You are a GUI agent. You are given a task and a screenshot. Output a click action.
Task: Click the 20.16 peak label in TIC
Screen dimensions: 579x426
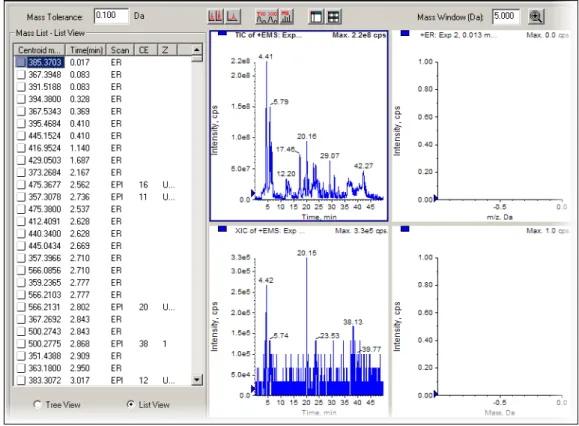[x=306, y=137]
